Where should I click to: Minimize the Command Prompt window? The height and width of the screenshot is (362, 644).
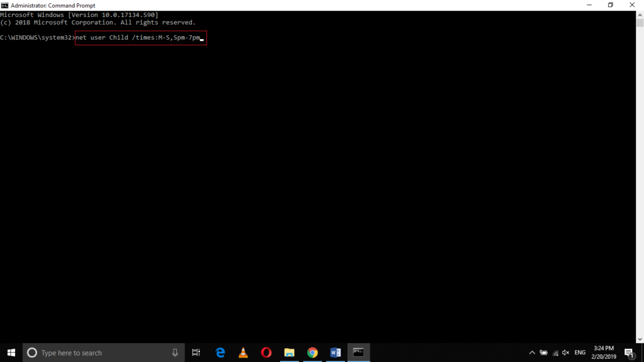click(x=589, y=5)
